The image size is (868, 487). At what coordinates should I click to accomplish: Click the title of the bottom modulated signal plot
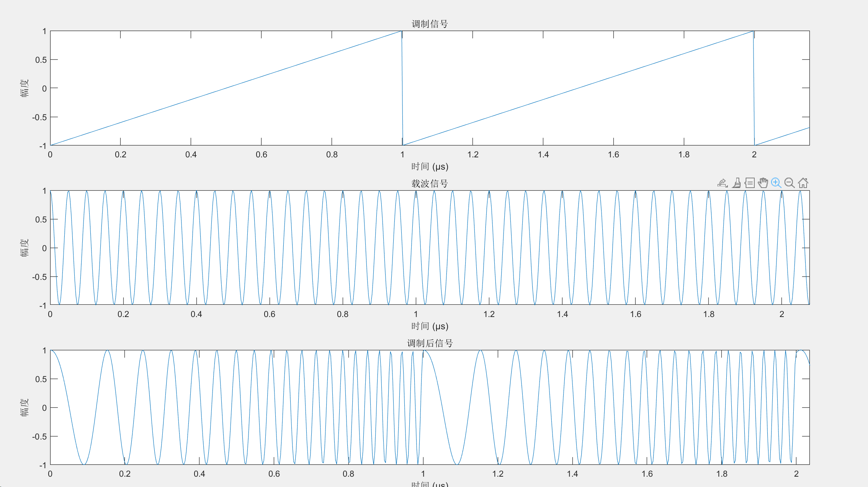coord(430,343)
